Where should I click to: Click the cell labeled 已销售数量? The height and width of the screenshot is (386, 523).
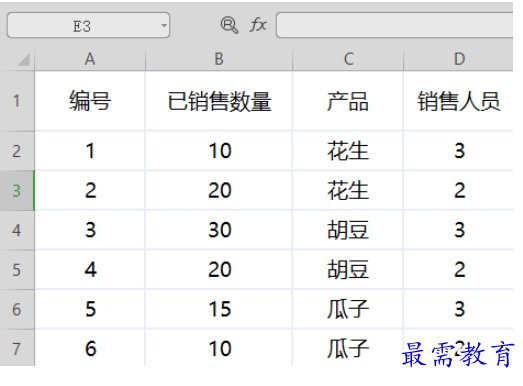point(219,101)
